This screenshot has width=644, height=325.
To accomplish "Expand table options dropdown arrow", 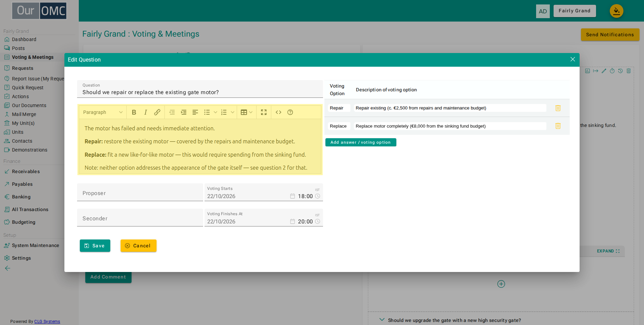I will click(251, 112).
